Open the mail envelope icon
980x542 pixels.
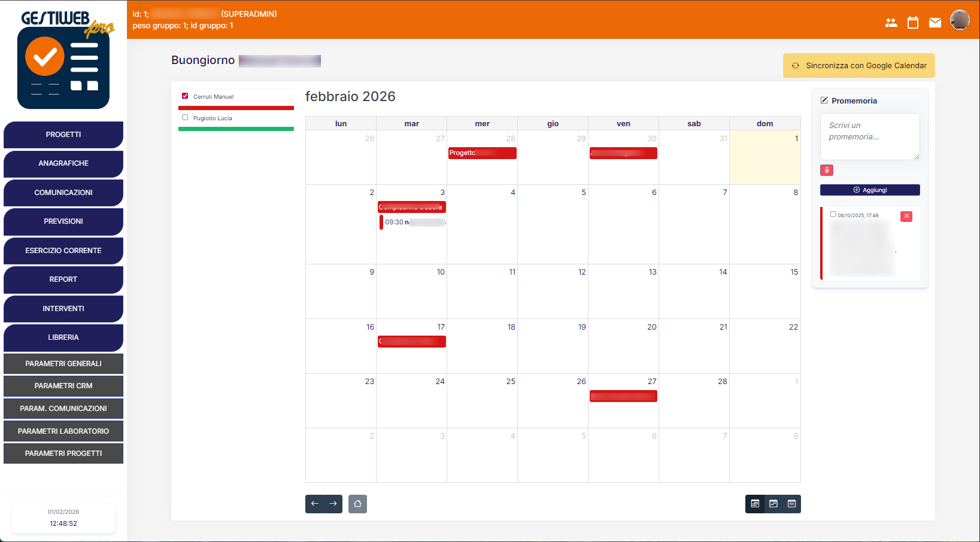(x=935, y=23)
